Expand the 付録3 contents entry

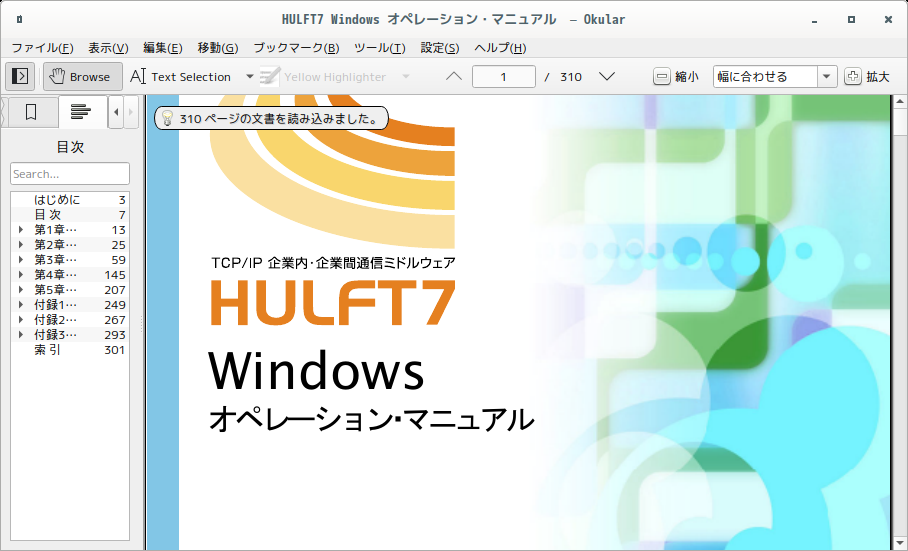pyautogui.click(x=21, y=335)
